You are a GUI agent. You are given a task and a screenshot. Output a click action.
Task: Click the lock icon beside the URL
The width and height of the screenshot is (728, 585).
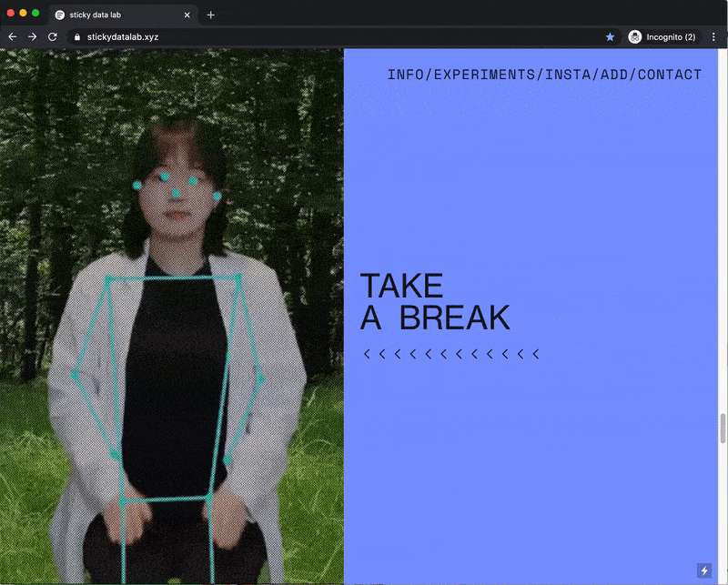click(77, 37)
